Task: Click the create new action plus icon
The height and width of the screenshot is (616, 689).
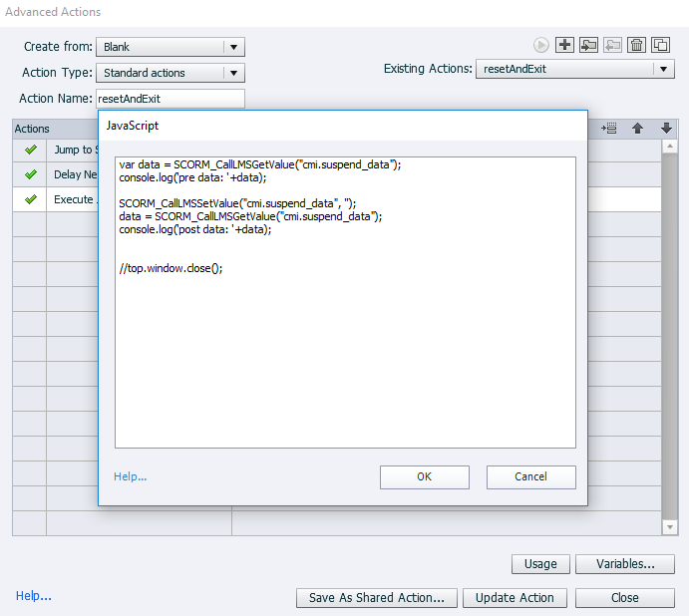Action: click(564, 45)
